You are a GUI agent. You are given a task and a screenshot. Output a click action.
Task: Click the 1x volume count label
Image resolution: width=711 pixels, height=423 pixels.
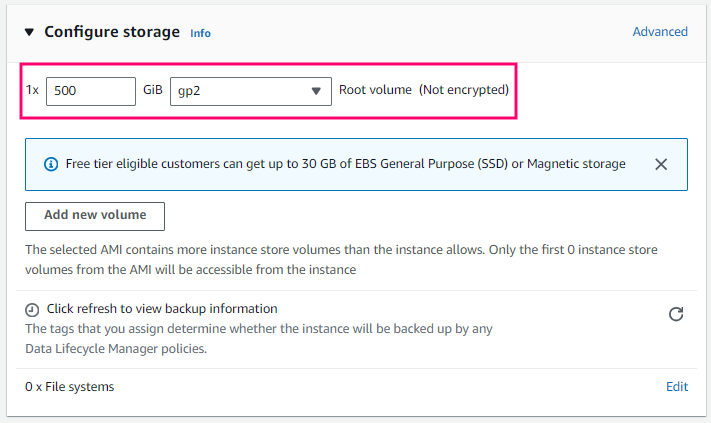32,90
